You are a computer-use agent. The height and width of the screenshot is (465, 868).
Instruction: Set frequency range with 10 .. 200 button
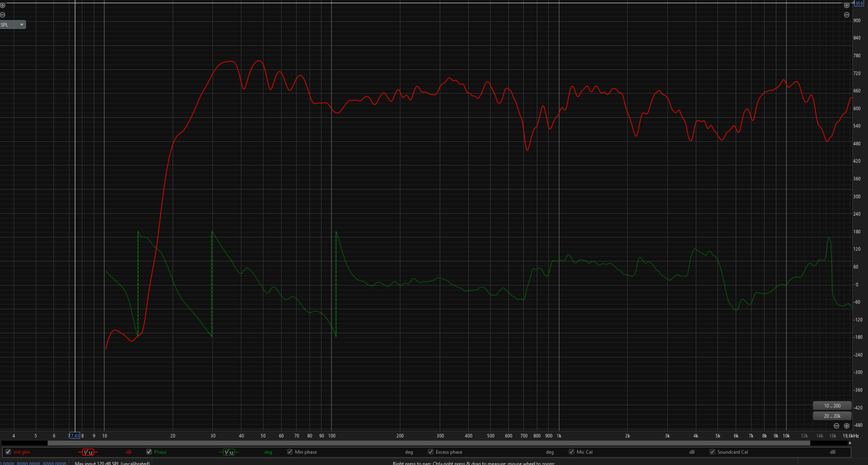coord(832,406)
